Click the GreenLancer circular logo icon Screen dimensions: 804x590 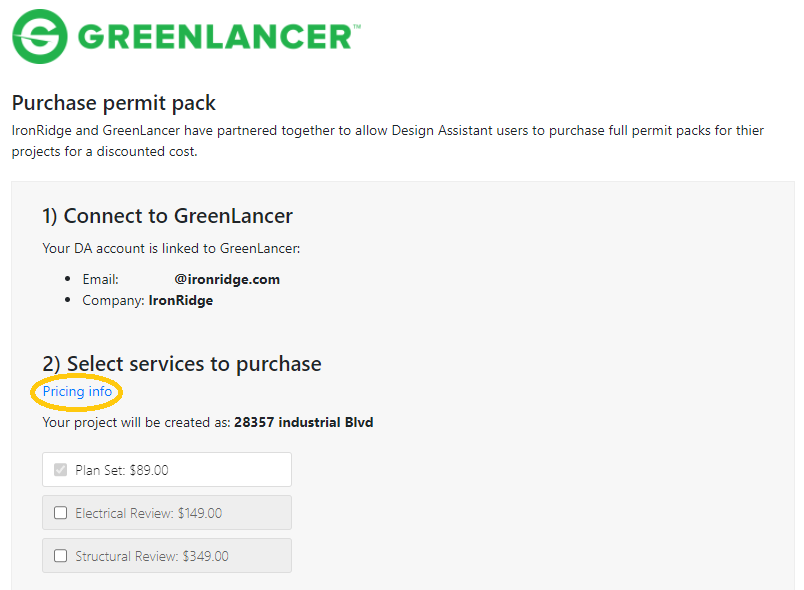40,37
